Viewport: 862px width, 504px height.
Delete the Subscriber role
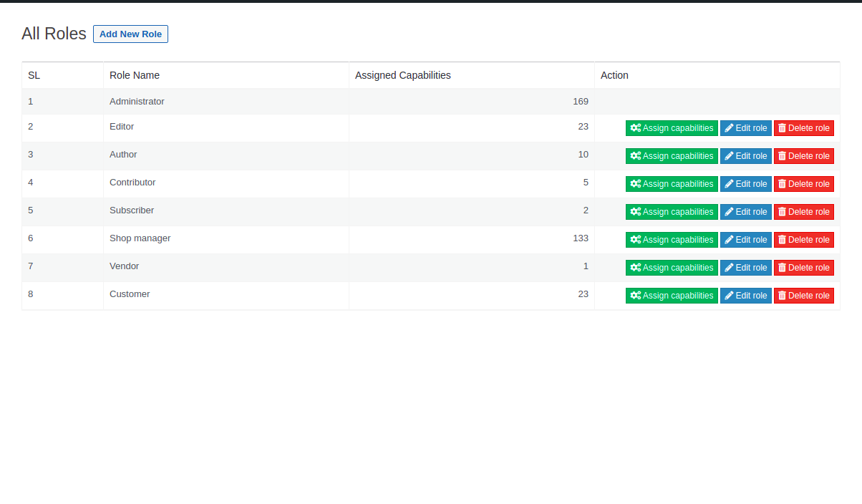click(804, 212)
